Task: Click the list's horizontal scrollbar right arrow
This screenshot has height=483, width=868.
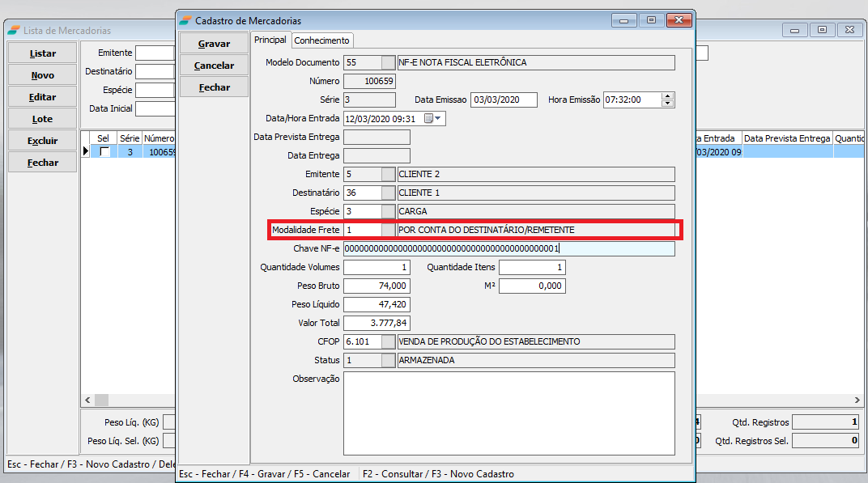Action: click(x=857, y=400)
